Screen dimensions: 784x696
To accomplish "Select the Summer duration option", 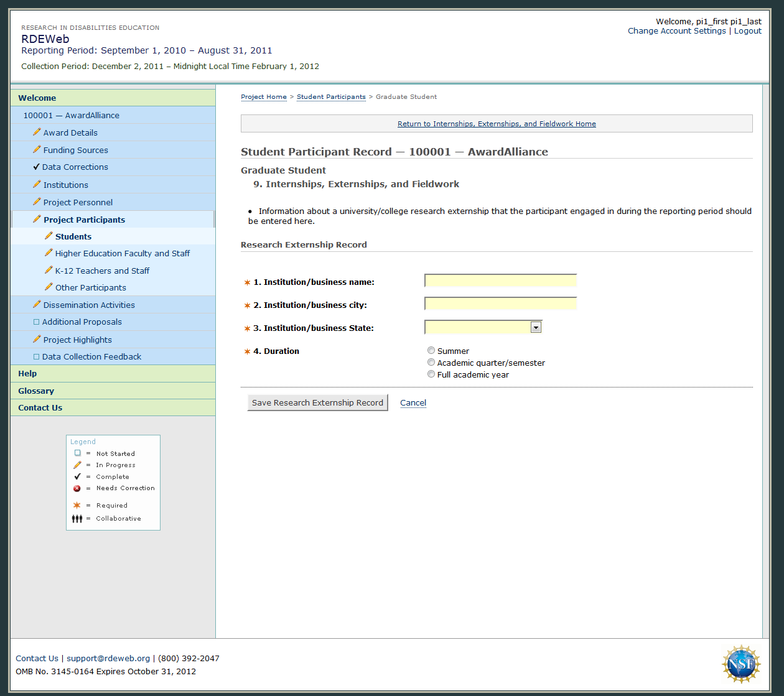I will point(431,351).
